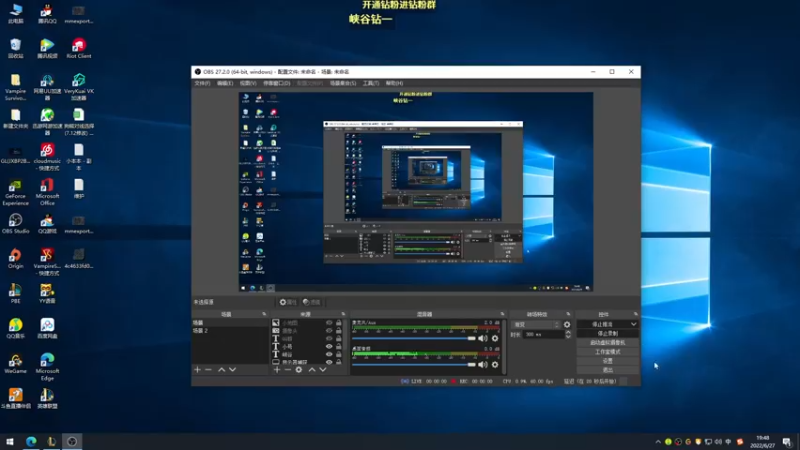
Task: Adjust the 桌面音频 volume slider
Action: click(413, 364)
